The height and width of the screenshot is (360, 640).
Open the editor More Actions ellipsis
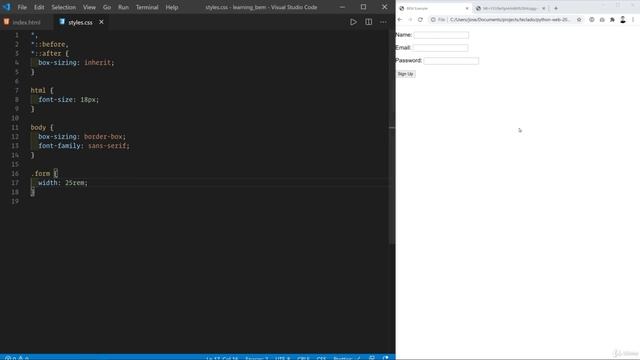383,22
